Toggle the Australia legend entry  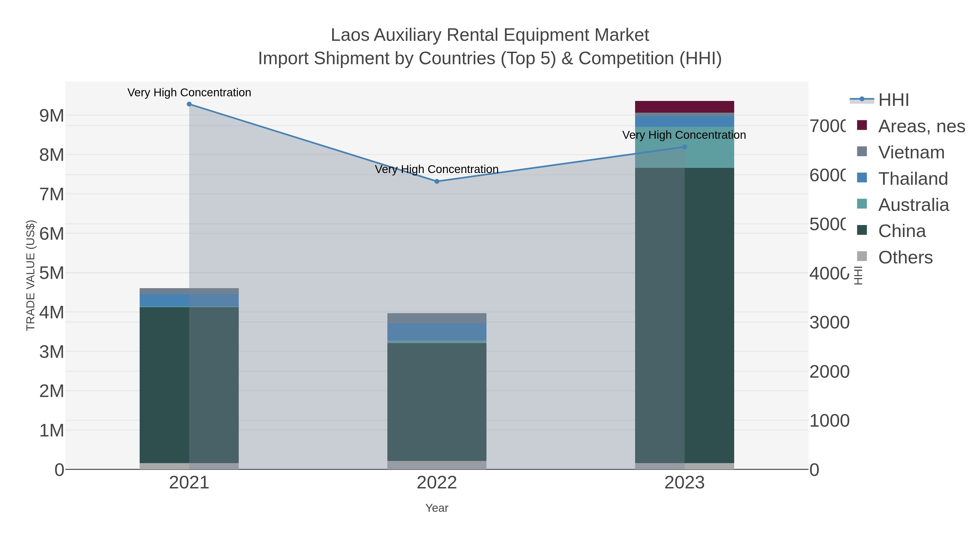coord(903,205)
